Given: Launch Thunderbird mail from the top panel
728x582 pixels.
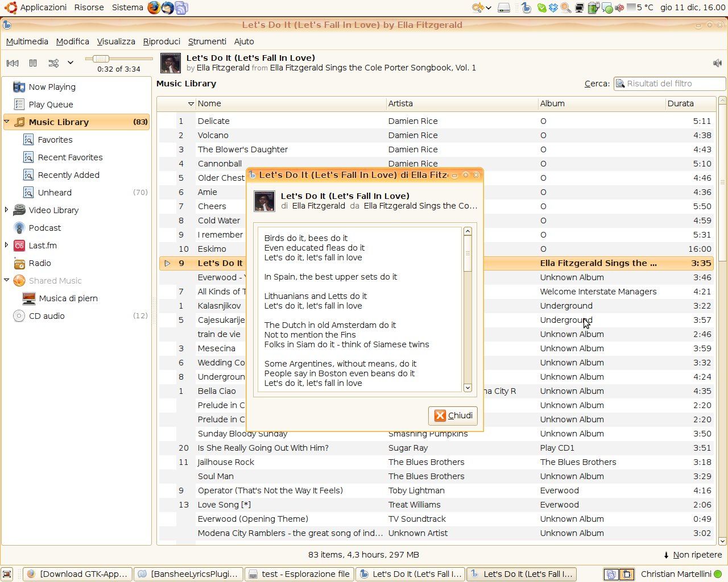Looking at the screenshot, I should click(x=168, y=7).
